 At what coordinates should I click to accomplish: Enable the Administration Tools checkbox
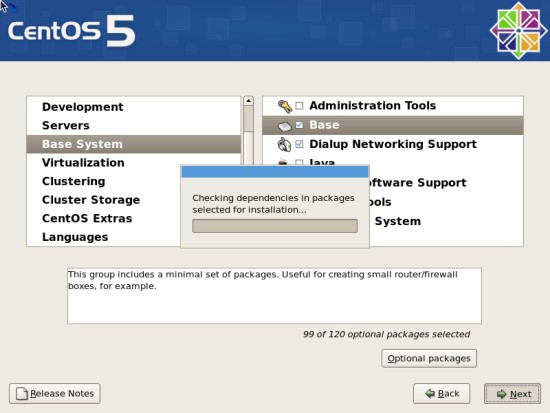(x=299, y=106)
